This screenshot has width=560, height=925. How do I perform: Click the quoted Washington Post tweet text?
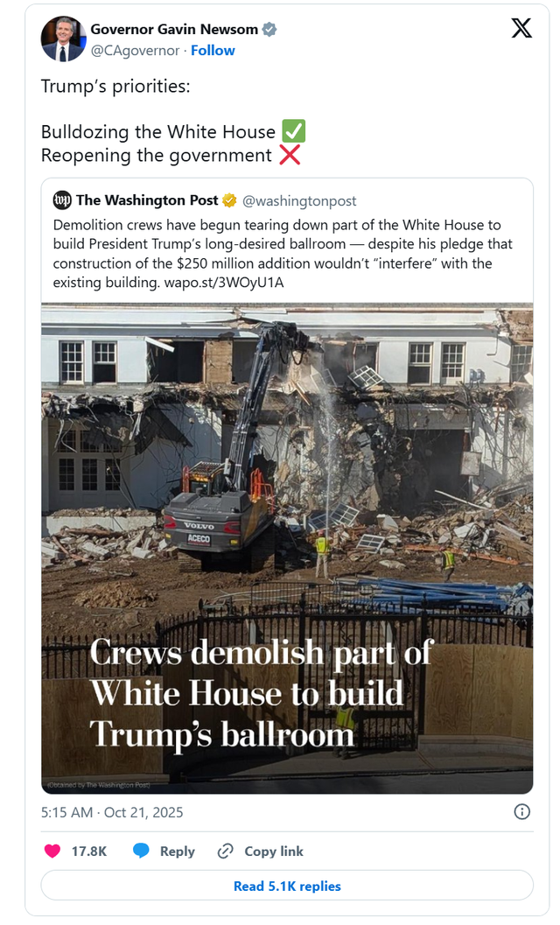tap(283, 254)
